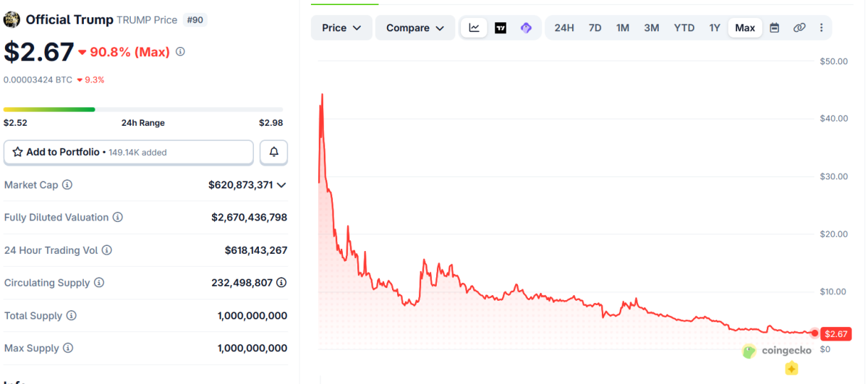Switch chart to 7D range
Viewport: 868px width, 384px height.
[595, 28]
